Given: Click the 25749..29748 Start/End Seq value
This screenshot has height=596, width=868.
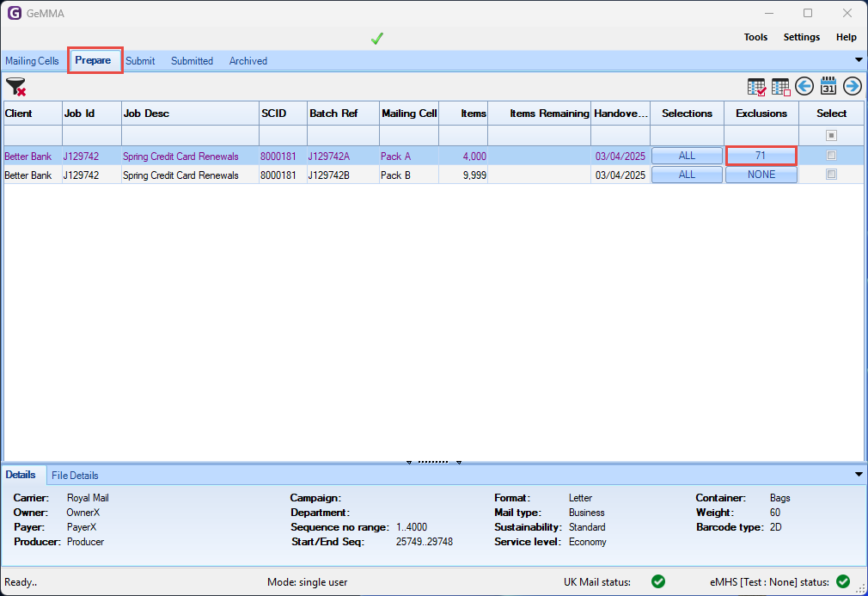Looking at the screenshot, I should click(x=424, y=542).
